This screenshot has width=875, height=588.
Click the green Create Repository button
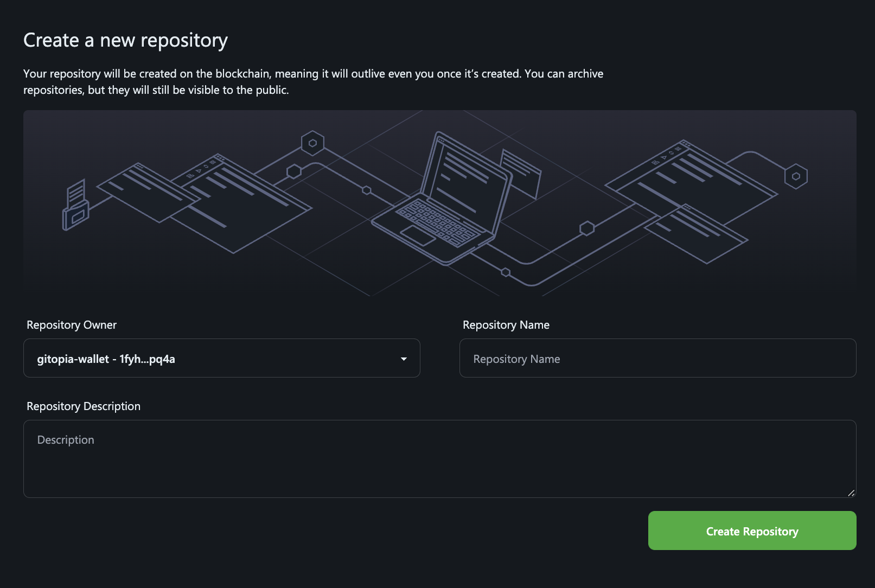coord(752,531)
